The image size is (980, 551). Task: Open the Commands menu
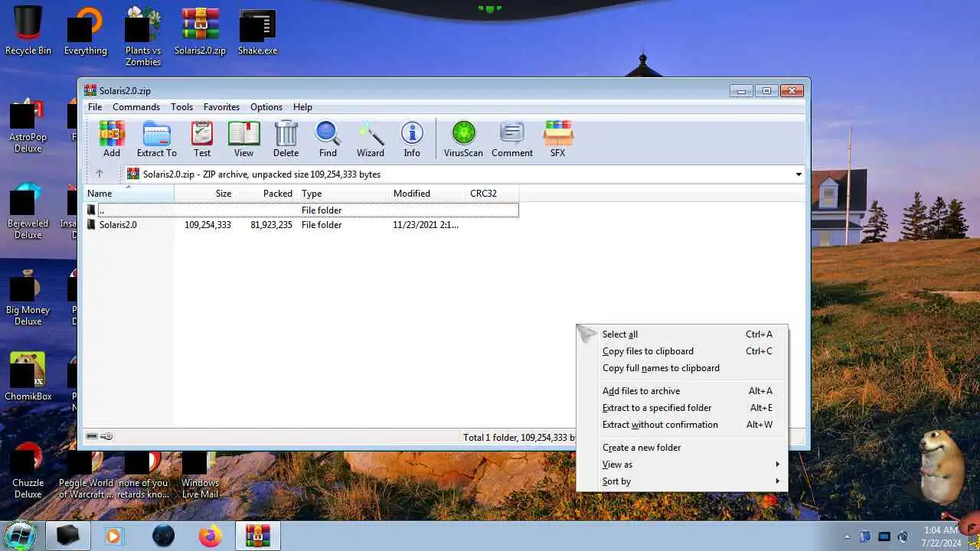(136, 107)
